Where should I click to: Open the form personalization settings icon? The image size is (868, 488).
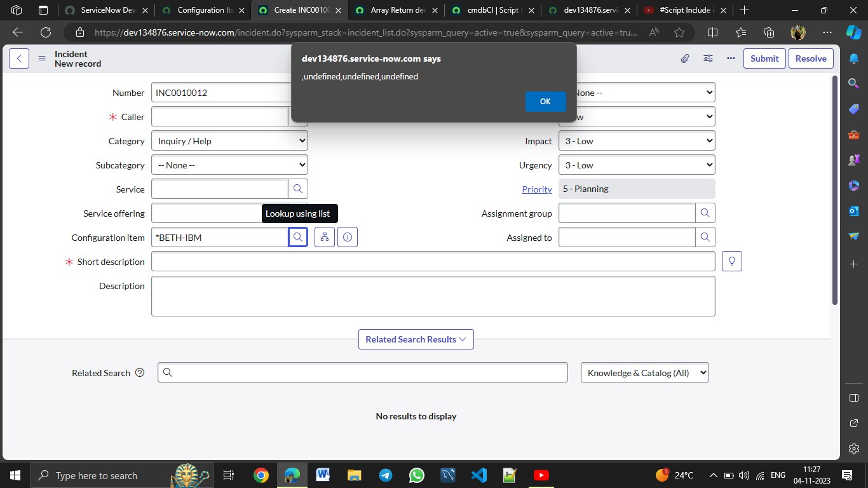pyautogui.click(x=708, y=58)
